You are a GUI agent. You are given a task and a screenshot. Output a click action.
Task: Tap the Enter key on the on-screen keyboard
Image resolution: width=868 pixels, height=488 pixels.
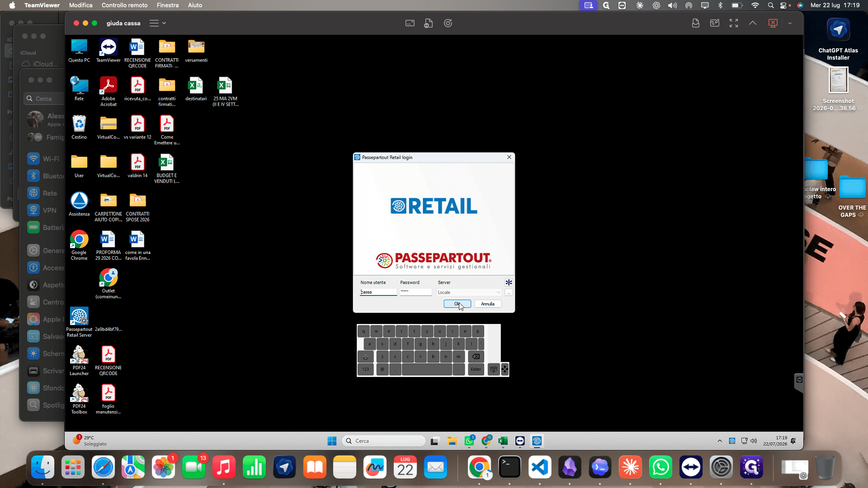click(x=476, y=369)
